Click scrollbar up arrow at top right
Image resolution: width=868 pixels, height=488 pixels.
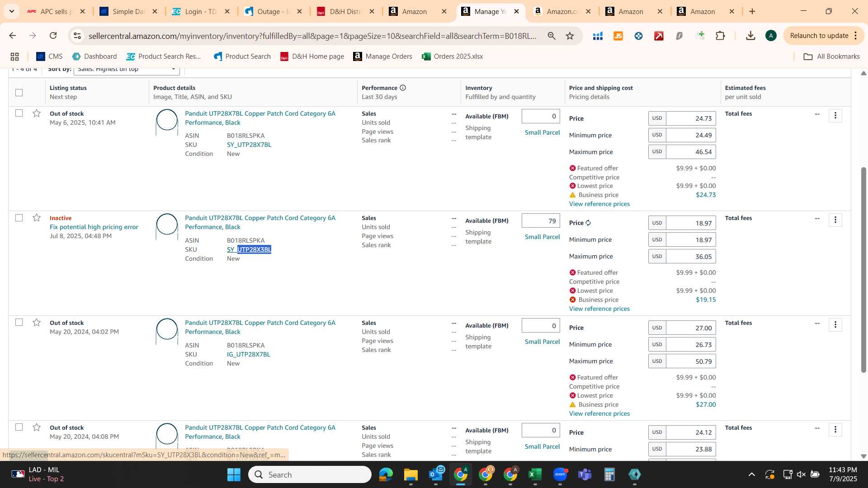[863, 73]
